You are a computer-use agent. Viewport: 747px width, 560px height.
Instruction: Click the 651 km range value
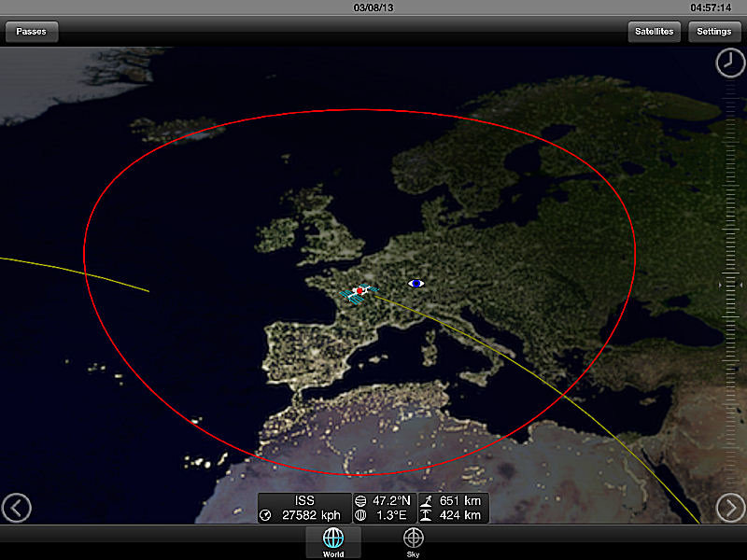click(x=459, y=500)
